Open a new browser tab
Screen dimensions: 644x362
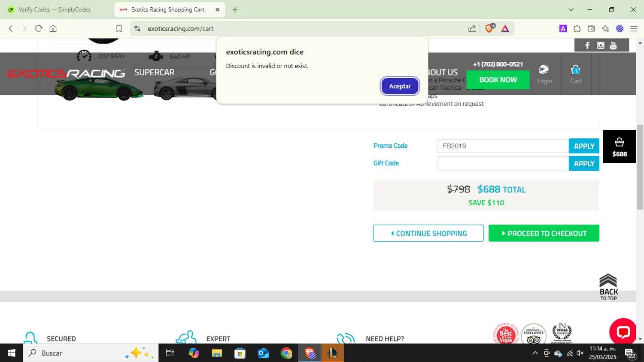click(x=235, y=9)
